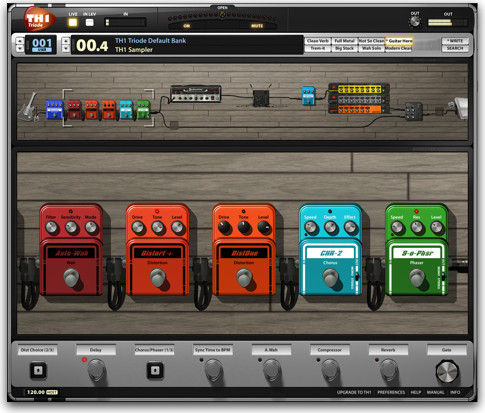Select the blue pedal in signal chain
485x413 pixels.
point(54,109)
